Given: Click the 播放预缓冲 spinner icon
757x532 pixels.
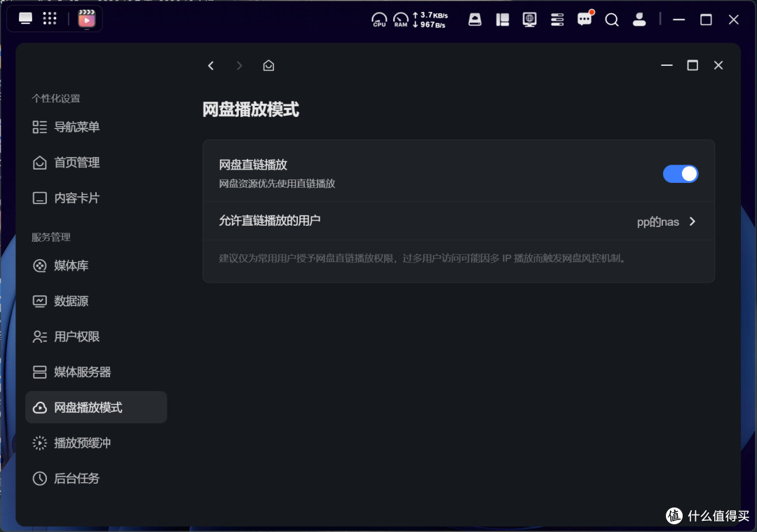Looking at the screenshot, I should pos(39,443).
